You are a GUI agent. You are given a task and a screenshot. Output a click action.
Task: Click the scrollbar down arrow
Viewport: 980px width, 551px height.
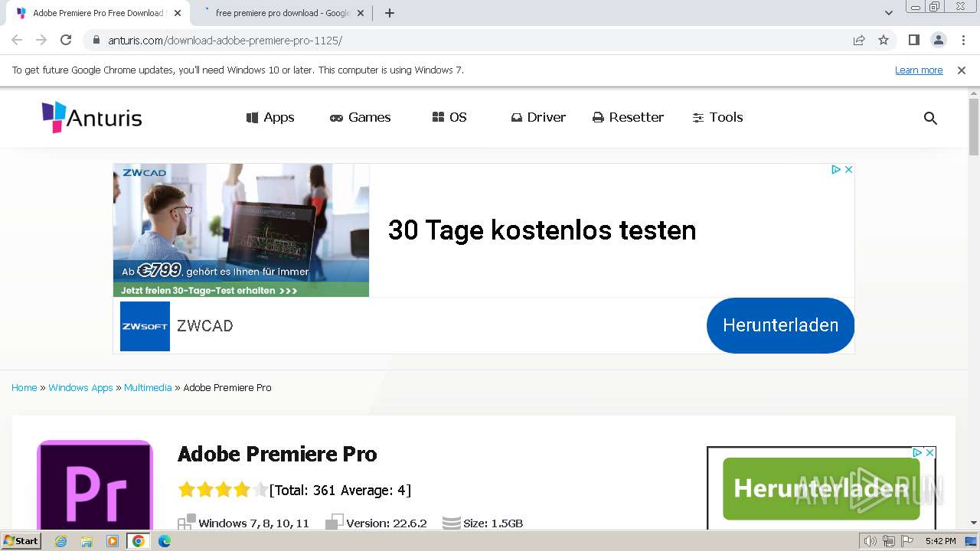tap(974, 523)
